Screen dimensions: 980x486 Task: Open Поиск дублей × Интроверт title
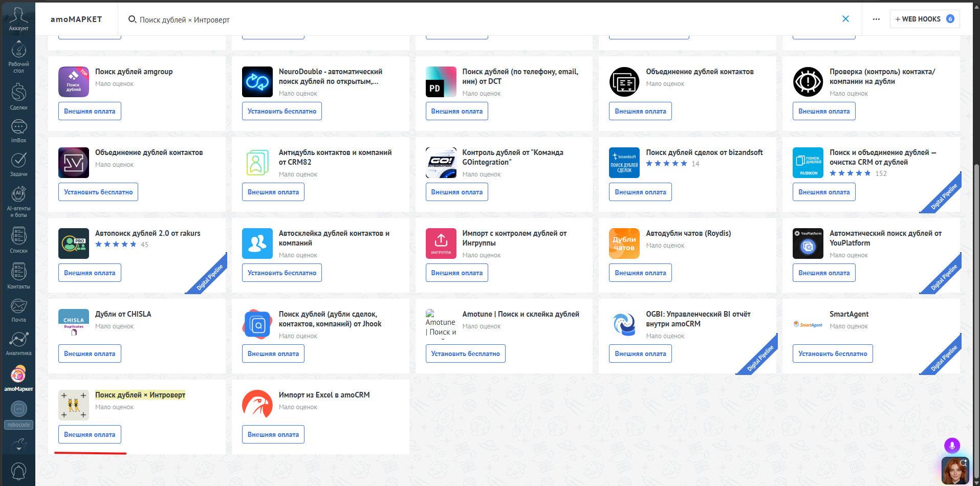click(x=140, y=395)
